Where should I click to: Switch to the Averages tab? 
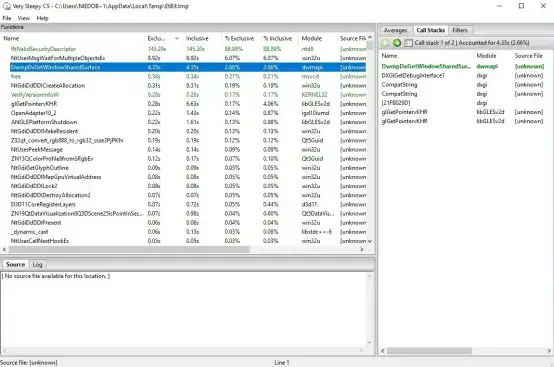[395, 30]
